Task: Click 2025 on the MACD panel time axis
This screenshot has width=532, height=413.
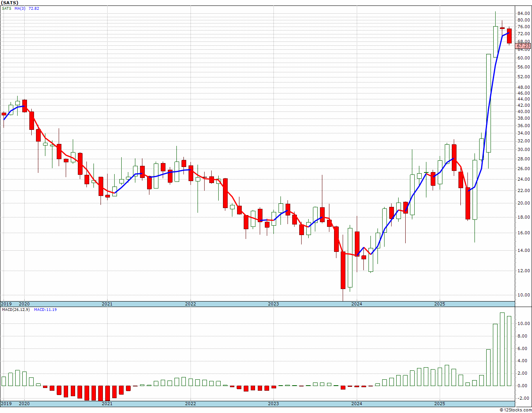Action: tap(440, 404)
